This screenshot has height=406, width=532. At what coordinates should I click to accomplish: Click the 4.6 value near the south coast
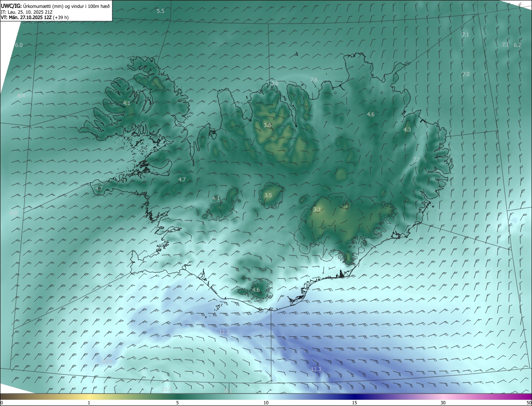pyautogui.click(x=256, y=290)
